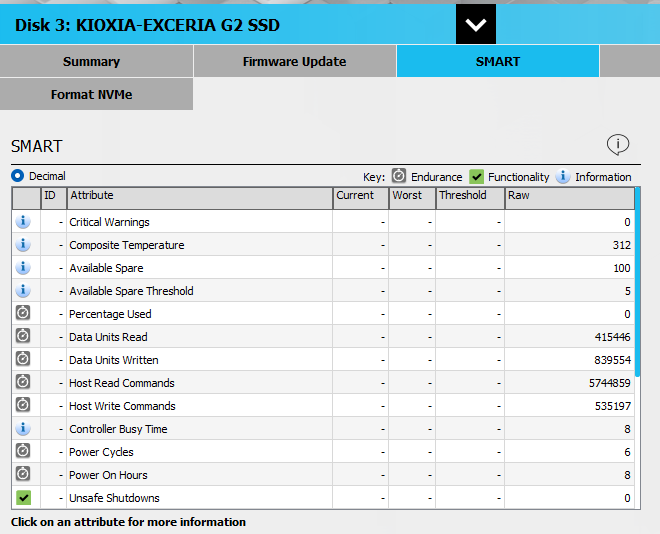Screen dimensions: 660x534
Task: Click green checkmark icon for Unsafe Shutdowns
Action: (x=24, y=498)
